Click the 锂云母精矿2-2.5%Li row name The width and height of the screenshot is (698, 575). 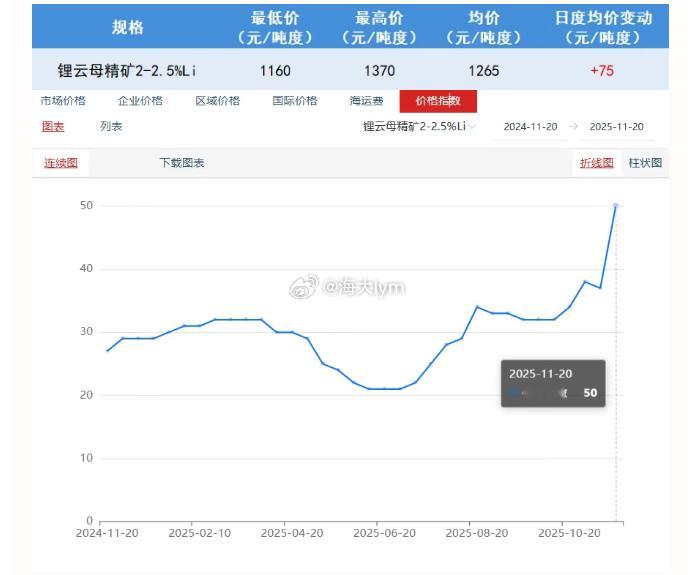(126, 71)
